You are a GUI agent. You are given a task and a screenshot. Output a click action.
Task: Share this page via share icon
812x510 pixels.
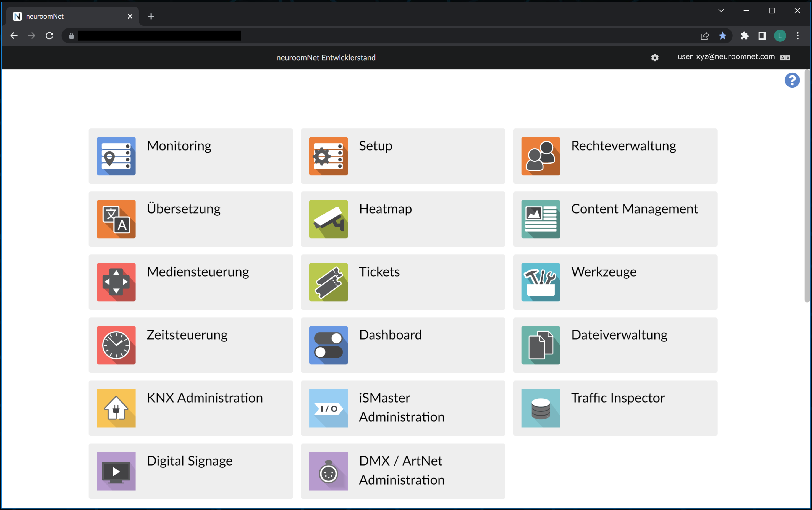point(705,36)
